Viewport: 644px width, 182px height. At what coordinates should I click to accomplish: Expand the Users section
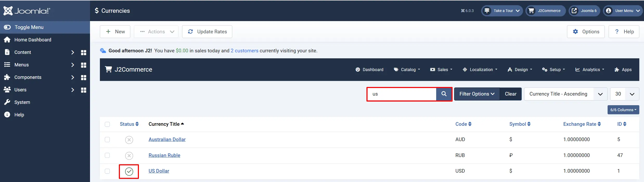tap(73, 90)
